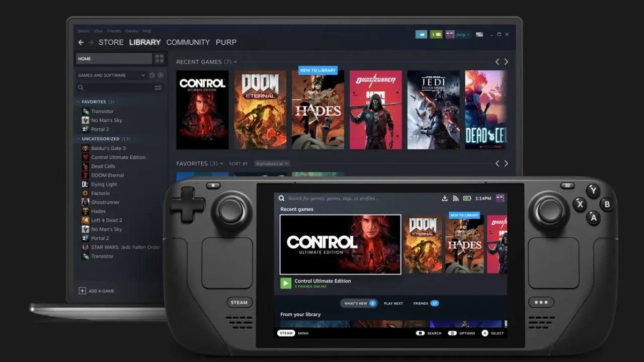The height and width of the screenshot is (362, 644).
Task: Open Jedi Fallen Order cover on laptop shelf
Action: coord(433,110)
